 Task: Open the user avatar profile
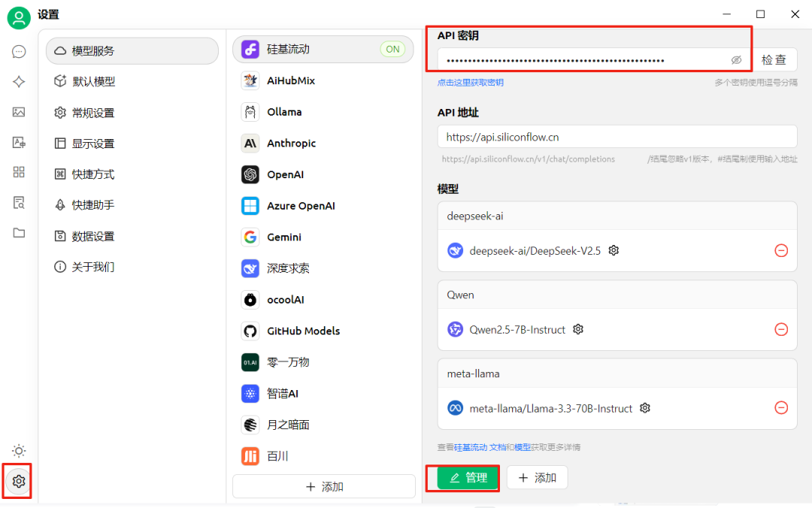point(19,18)
